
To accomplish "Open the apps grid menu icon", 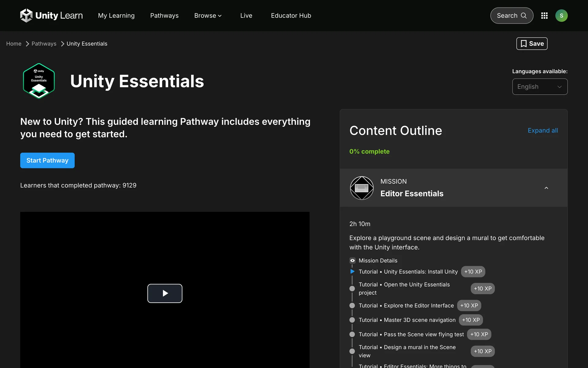I will [544, 16].
